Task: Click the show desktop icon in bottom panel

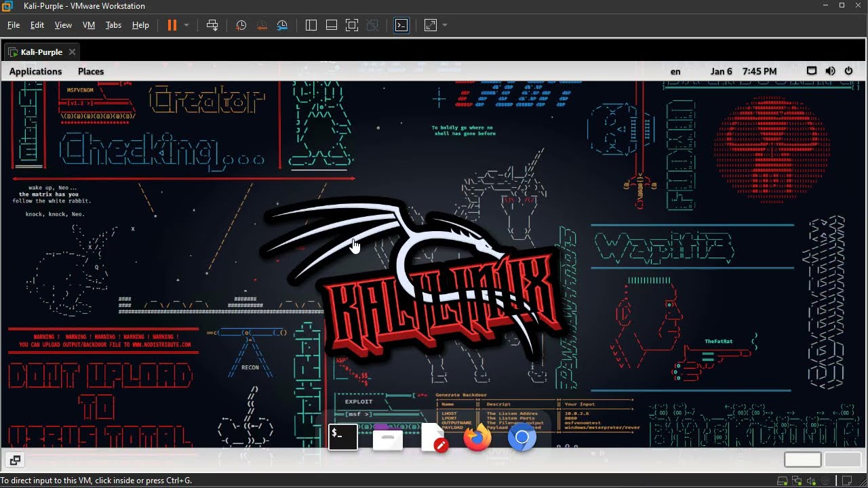Action: point(15,460)
